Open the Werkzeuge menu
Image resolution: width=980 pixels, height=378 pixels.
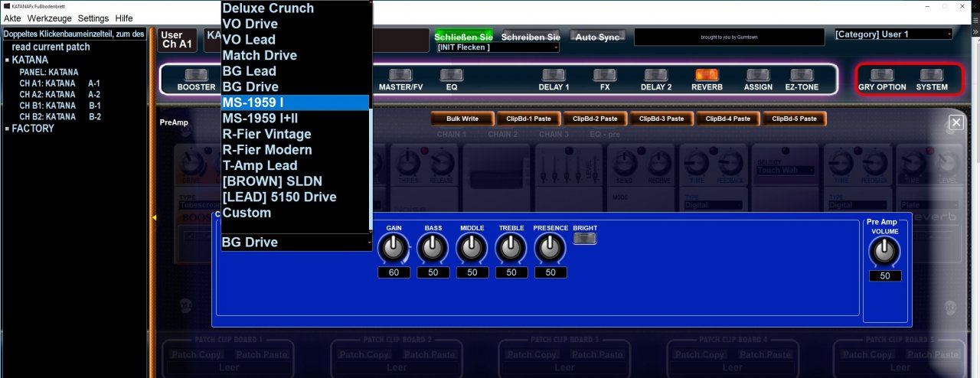click(50, 18)
